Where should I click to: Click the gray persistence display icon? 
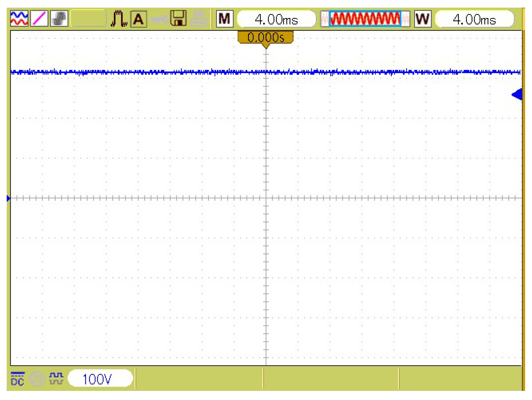pos(59,19)
